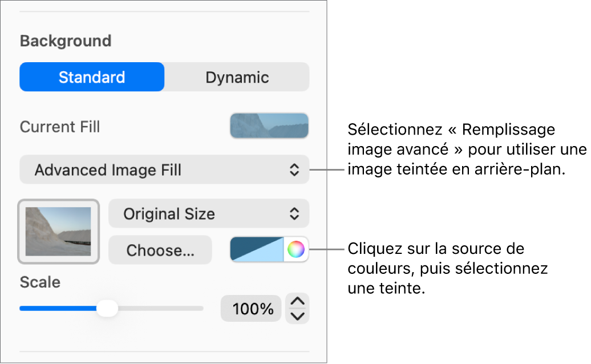This screenshot has height=364, width=591.
Task: Open the Advanced Image Fill dropdown
Action: pyautogui.click(x=164, y=169)
